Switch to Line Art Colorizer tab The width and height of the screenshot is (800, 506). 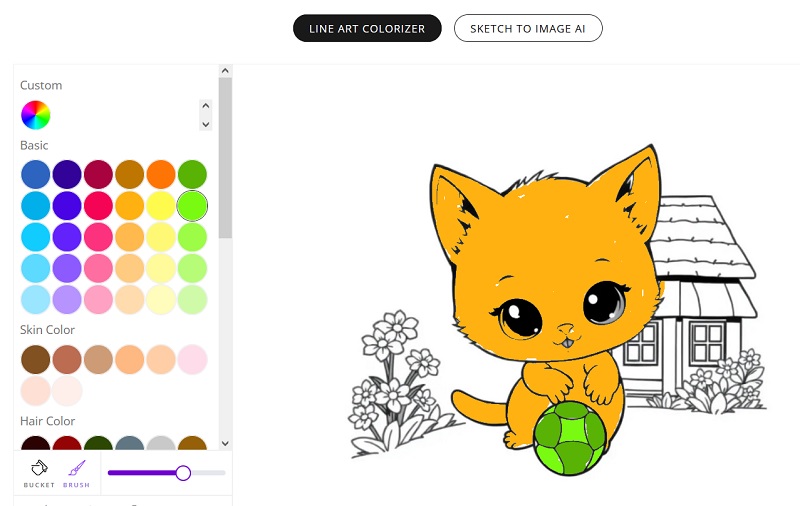[x=367, y=29]
